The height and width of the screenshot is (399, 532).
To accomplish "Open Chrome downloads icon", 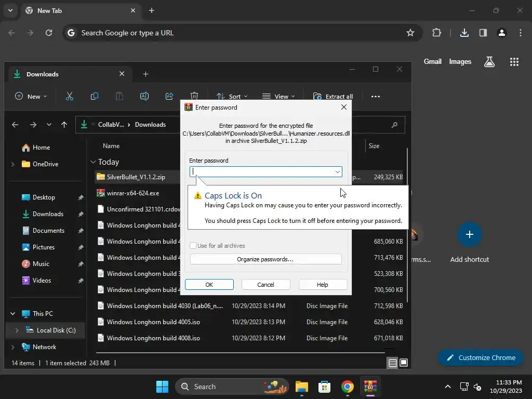I will pos(464,33).
